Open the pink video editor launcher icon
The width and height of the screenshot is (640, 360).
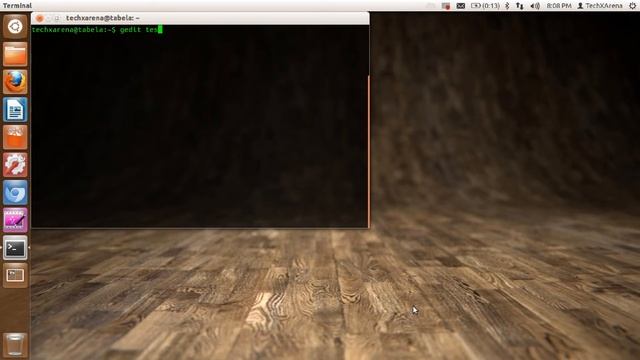tap(15, 220)
